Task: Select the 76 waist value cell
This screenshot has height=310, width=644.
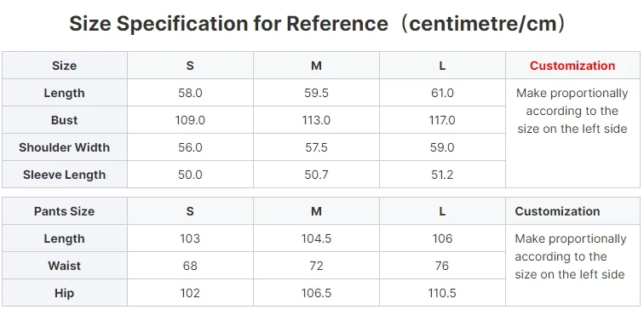Action: click(x=442, y=266)
